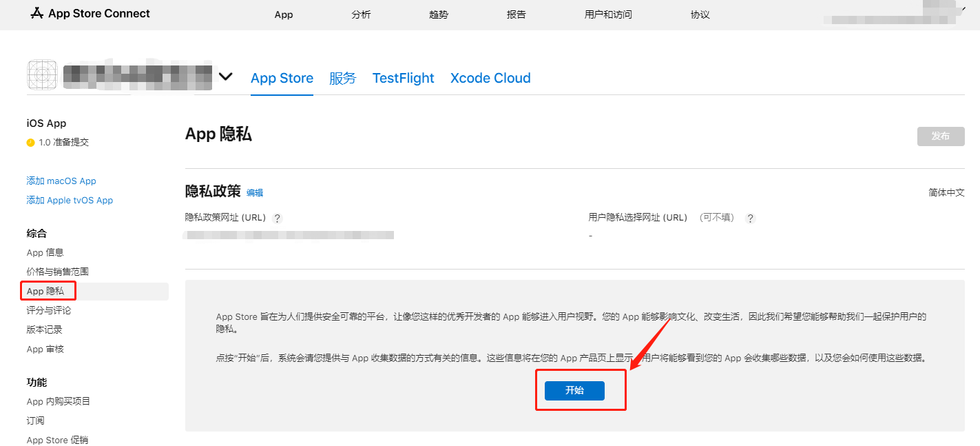Click the App Store Connect logo
The image size is (980, 446).
click(x=90, y=13)
